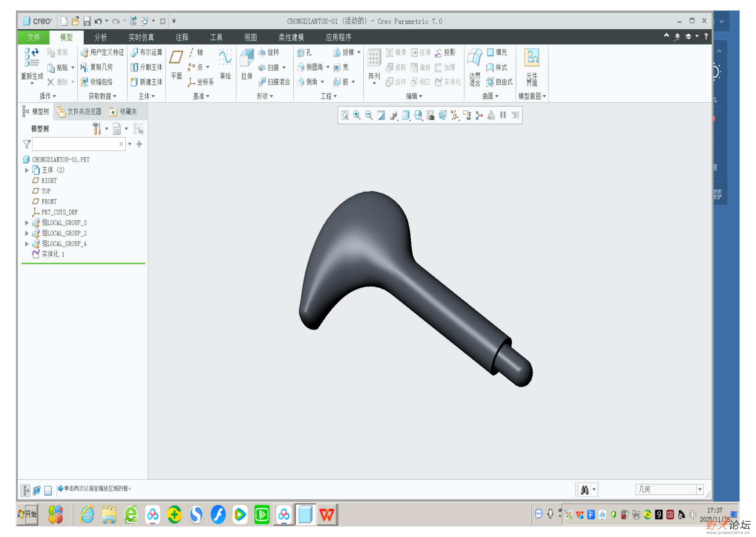Toggle the perspective view icon
This screenshot has width=756, height=537.
tap(443, 115)
